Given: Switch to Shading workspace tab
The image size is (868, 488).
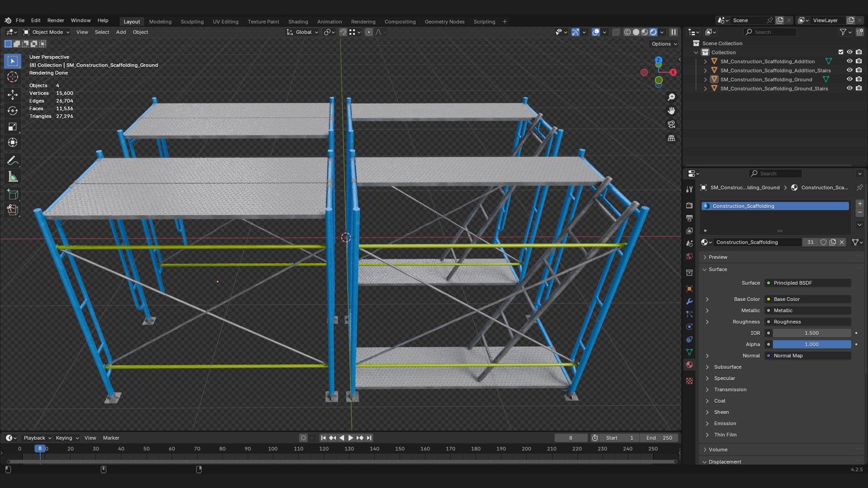Looking at the screenshot, I should (x=298, y=22).
